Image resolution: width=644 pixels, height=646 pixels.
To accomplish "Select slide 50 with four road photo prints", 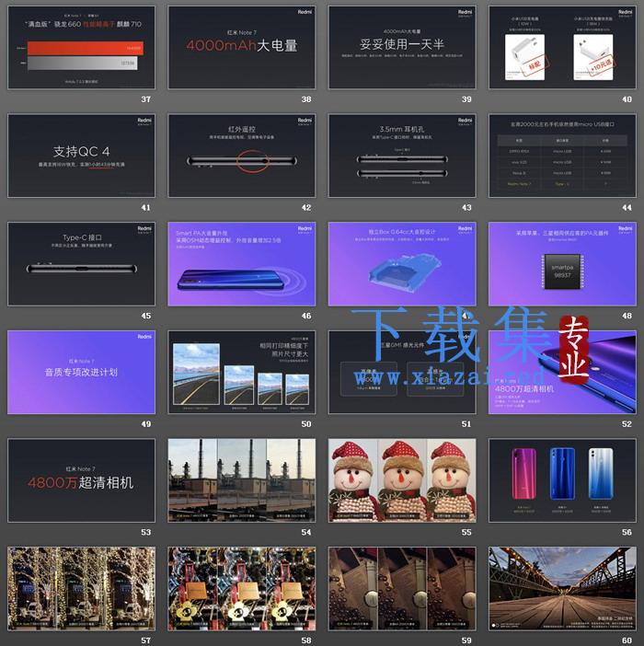I will pyautogui.click(x=242, y=372).
